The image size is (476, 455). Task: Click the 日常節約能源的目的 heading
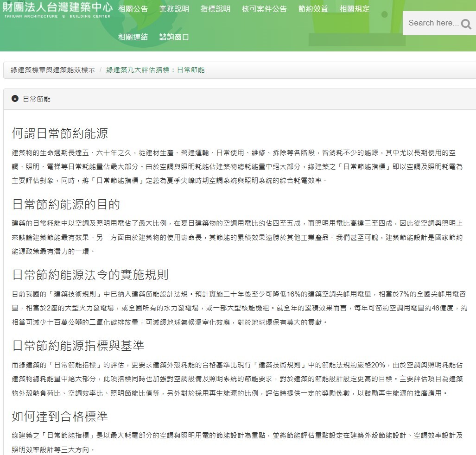click(66, 204)
